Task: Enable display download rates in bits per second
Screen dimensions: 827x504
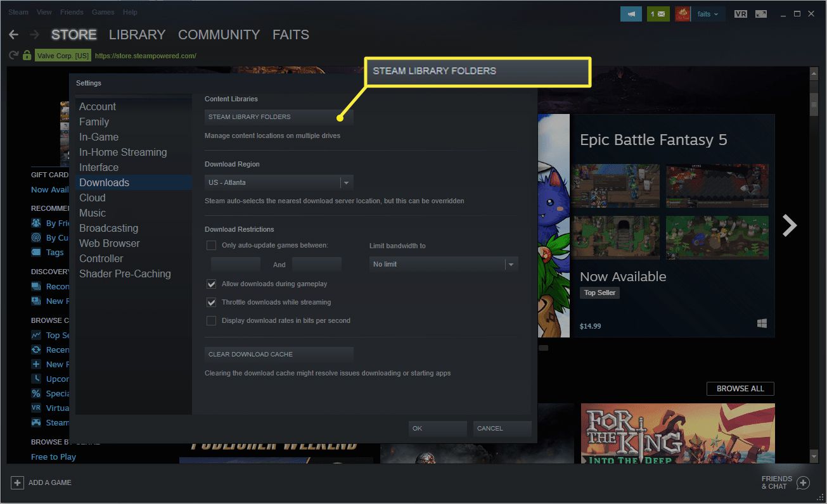Action: 212,320
